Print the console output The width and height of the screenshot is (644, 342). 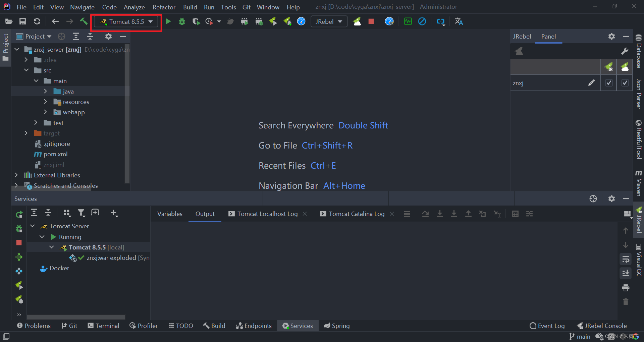click(626, 288)
